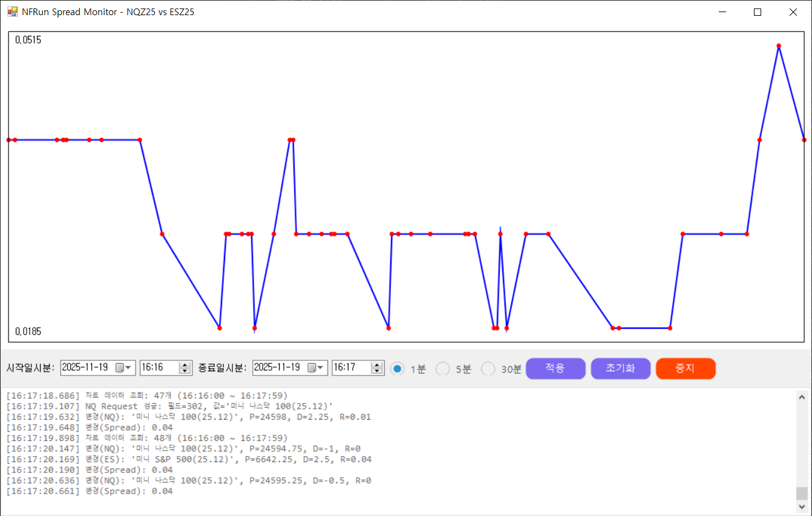Select the 30분 interval radio button

click(x=488, y=369)
